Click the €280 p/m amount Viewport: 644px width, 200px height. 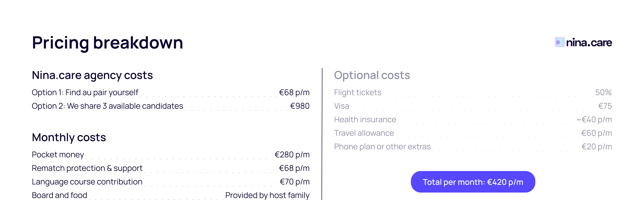[292, 155]
